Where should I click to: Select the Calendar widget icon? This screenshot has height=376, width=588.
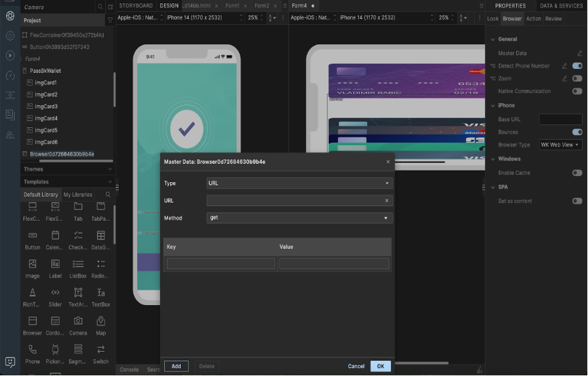tap(55, 236)
